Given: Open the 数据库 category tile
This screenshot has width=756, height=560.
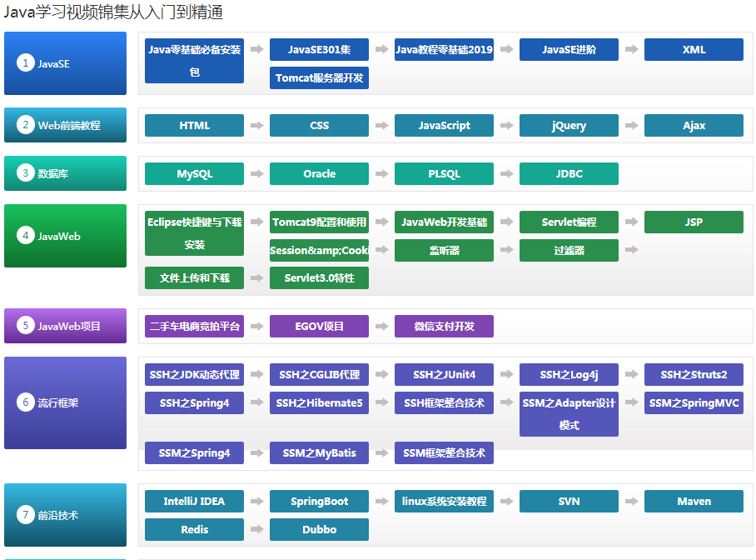Looking at the screenshot, I should (x=65, y=173).
